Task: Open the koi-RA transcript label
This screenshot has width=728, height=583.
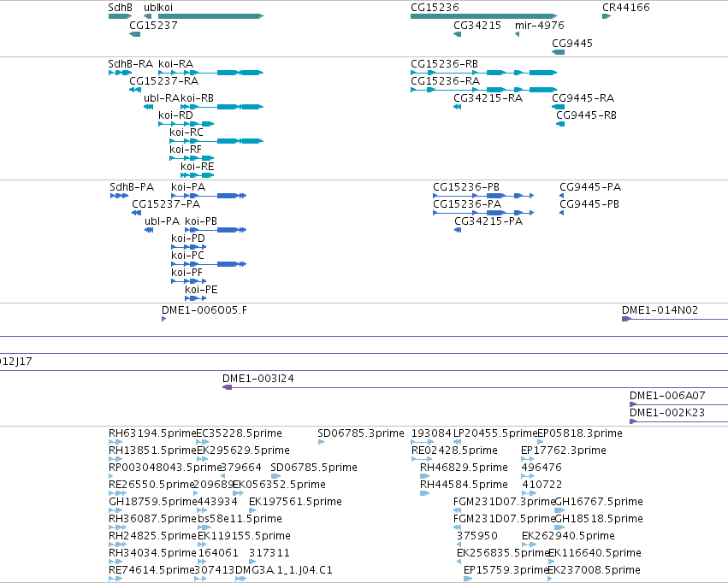Action: (x=175, y=64)
